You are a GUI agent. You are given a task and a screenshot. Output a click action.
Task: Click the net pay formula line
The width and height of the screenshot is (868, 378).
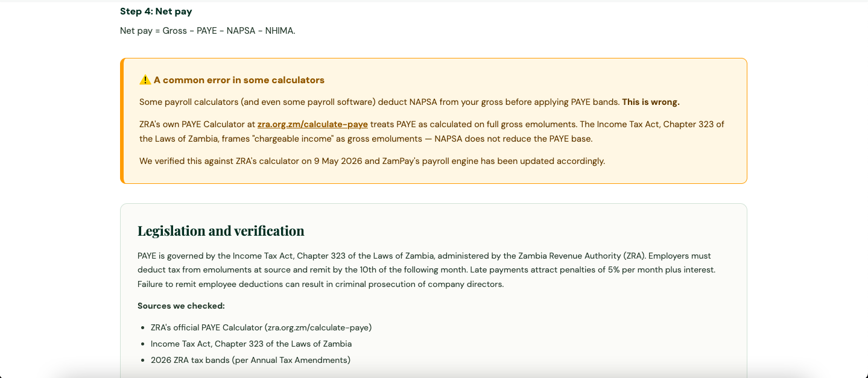point(207,31)
